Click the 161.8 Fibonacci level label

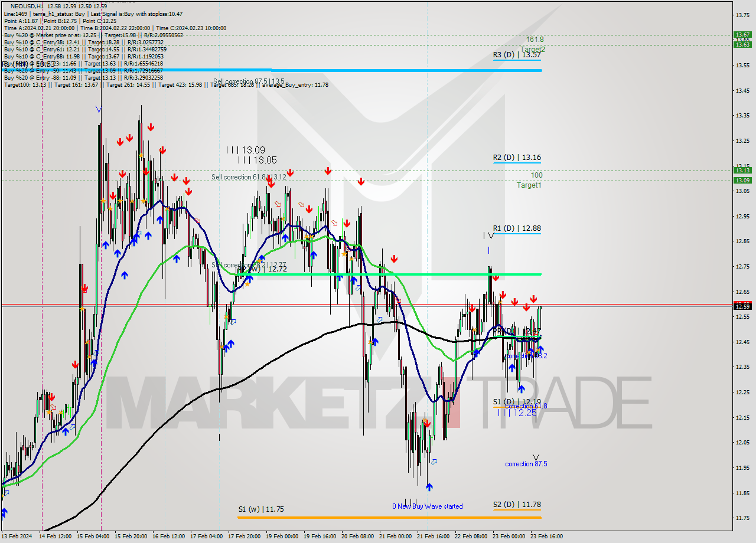tap(535, 40)
